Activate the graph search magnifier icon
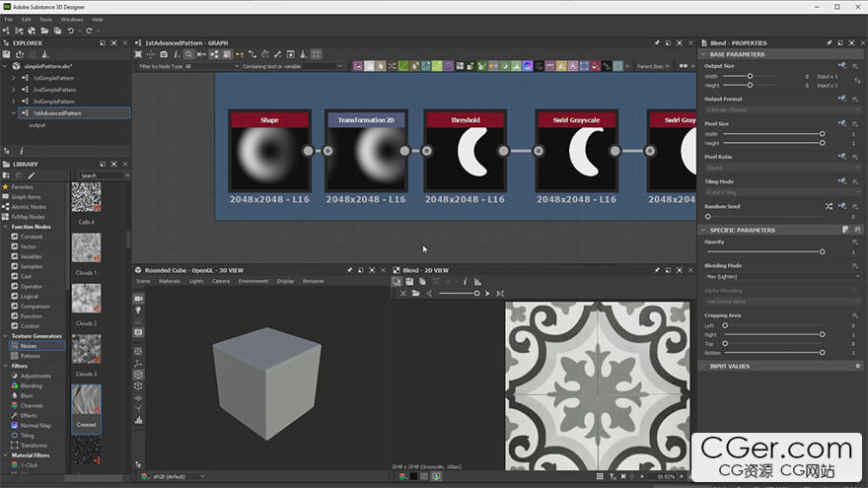868x488 pixels. pyautogui.click(x=188, y=54)
